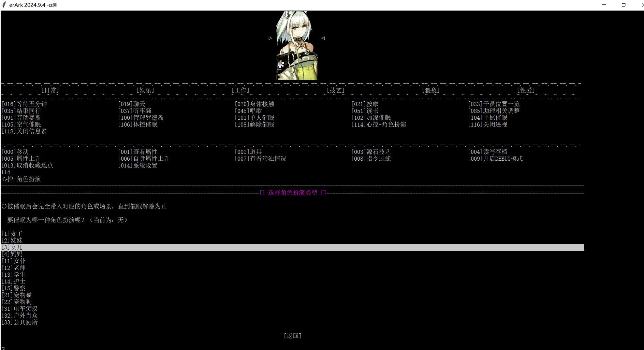Click command [021]按摩

(365, 104)
